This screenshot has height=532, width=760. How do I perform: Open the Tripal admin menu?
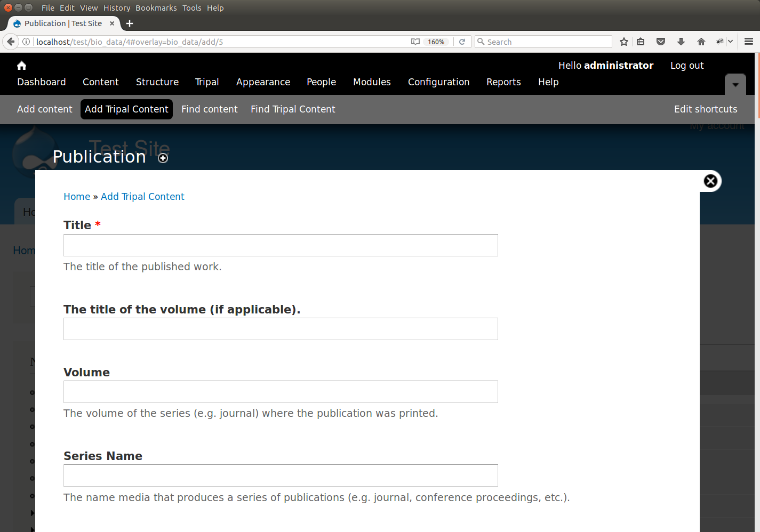[207, 82]
